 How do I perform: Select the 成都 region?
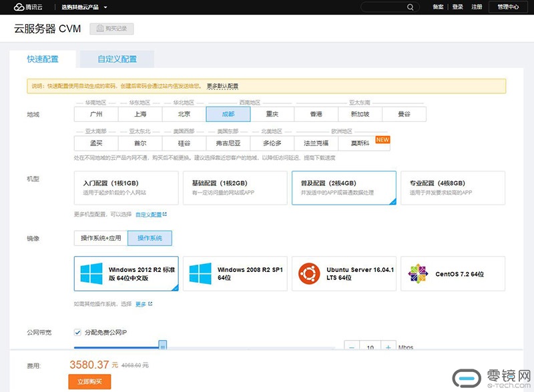tap(228, 114)
